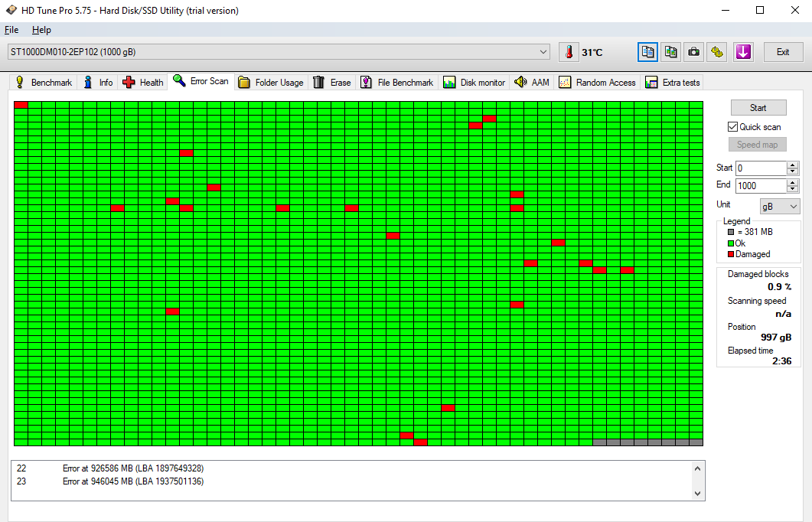
Task: Click the File Benchmark icon
Action: point(366,82)
